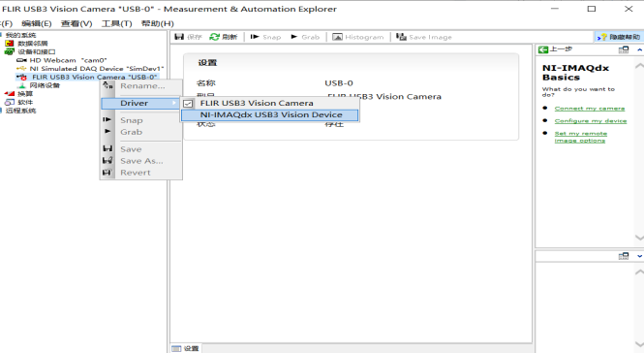Image resolution: width=644 pixels, height=353 pixels.
Task: Click the Grab toolbar button
Action: (305, 37)
